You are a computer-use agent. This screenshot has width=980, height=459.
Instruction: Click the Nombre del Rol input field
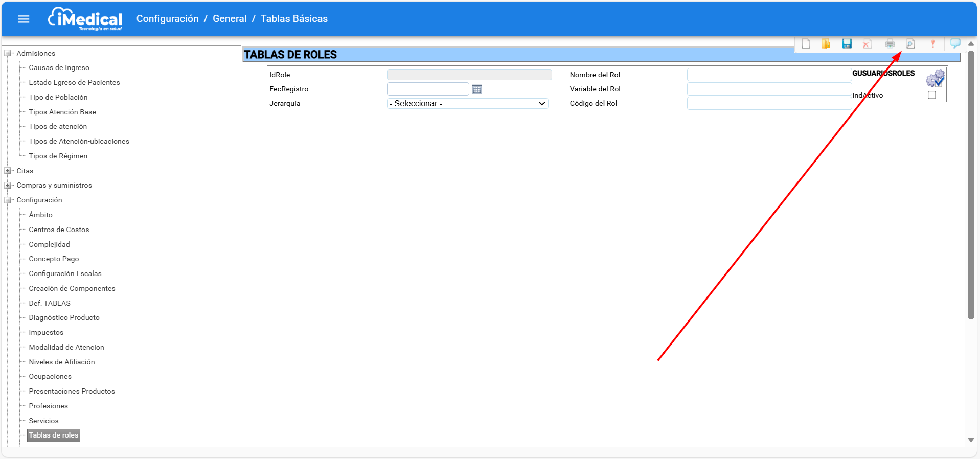pyautogui.click(x=768, y=75)
